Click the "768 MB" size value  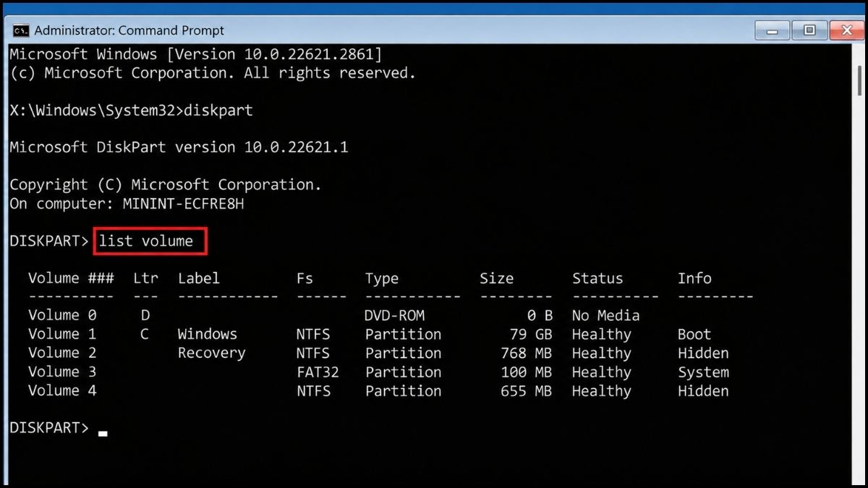[x=526, y=353]
